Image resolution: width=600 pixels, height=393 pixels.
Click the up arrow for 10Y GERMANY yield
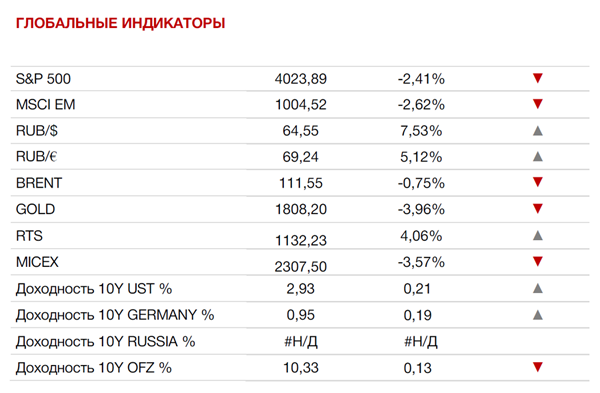click(538, 315)
